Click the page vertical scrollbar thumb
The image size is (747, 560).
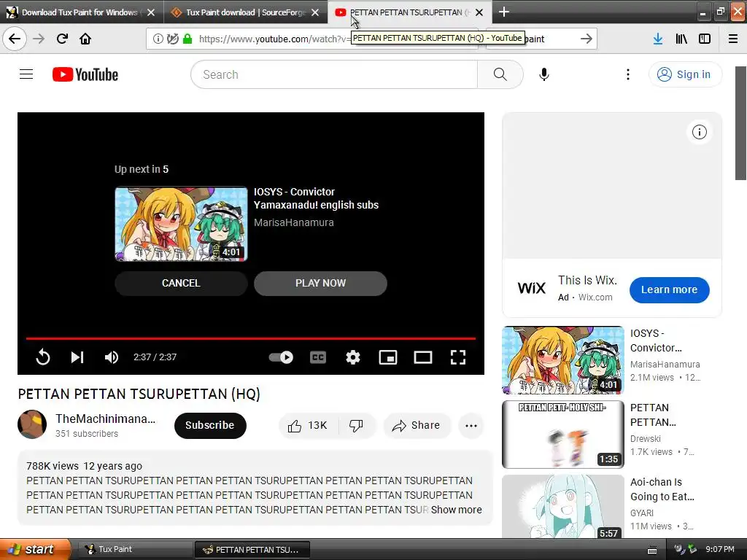740,123
